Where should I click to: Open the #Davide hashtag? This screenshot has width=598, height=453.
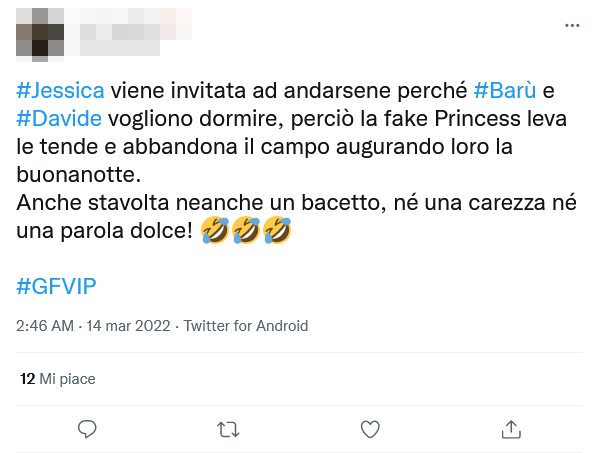click(59, 119)
